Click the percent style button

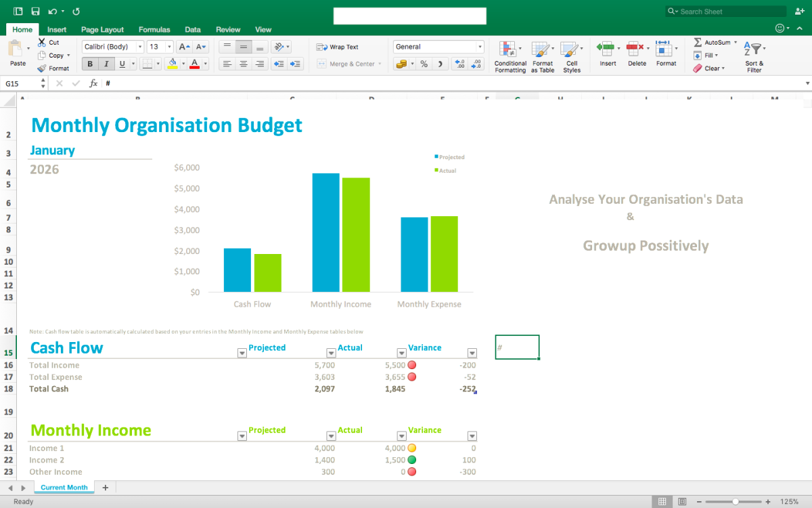[424, 64]
